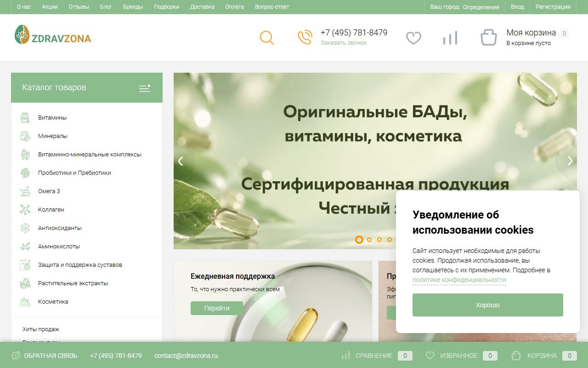Open Омега 3 category text
Image resolution: width=588 pixels, height=368 pixels.
point(49,191)
